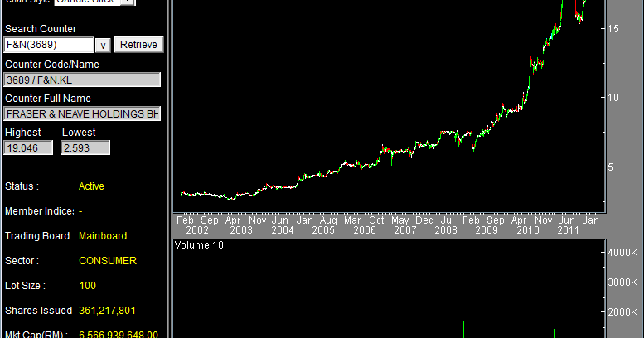Select the Counter Code/Name field
The image size is (644, 338).
click(82, 80)
